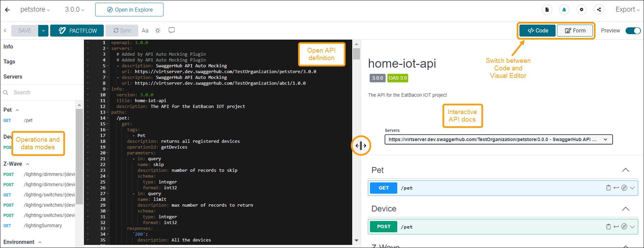Jump to GET /pet definition arrow icon
This screenshot has width=644, height=248.
point(616,188)
